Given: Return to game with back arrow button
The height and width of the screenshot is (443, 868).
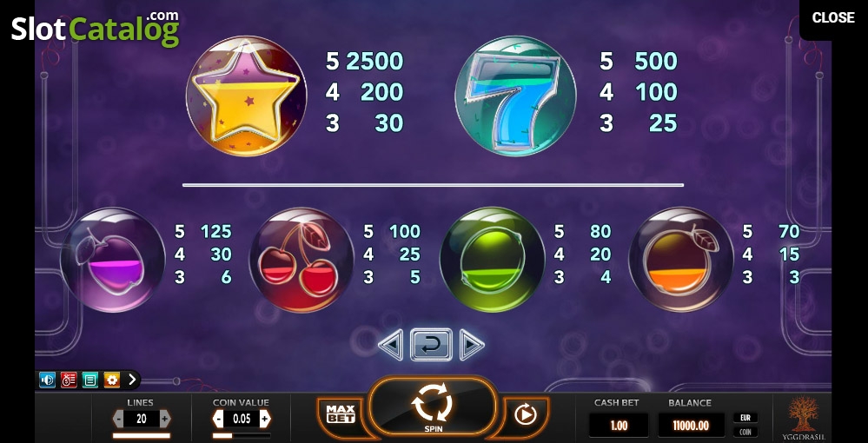Looking at the screenshot, I should (x=431, y=345).
